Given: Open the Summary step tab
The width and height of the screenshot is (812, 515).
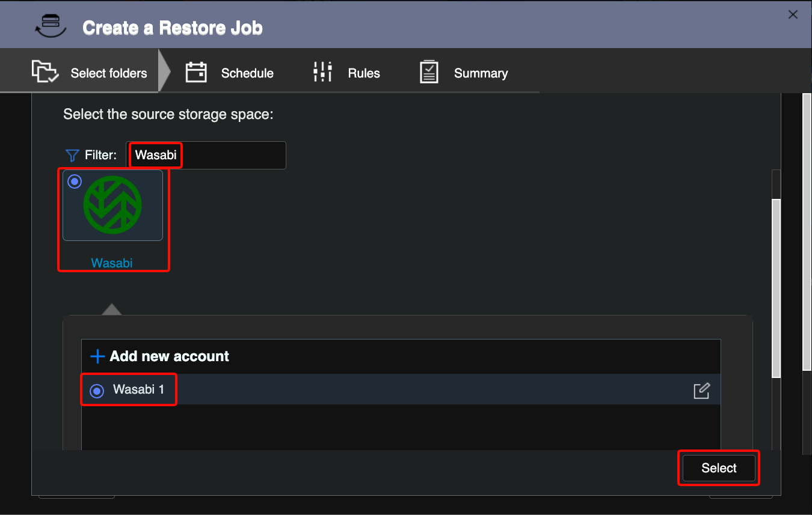Looking at the screenshot, I should pyautogui.click(x=464, y=73).
